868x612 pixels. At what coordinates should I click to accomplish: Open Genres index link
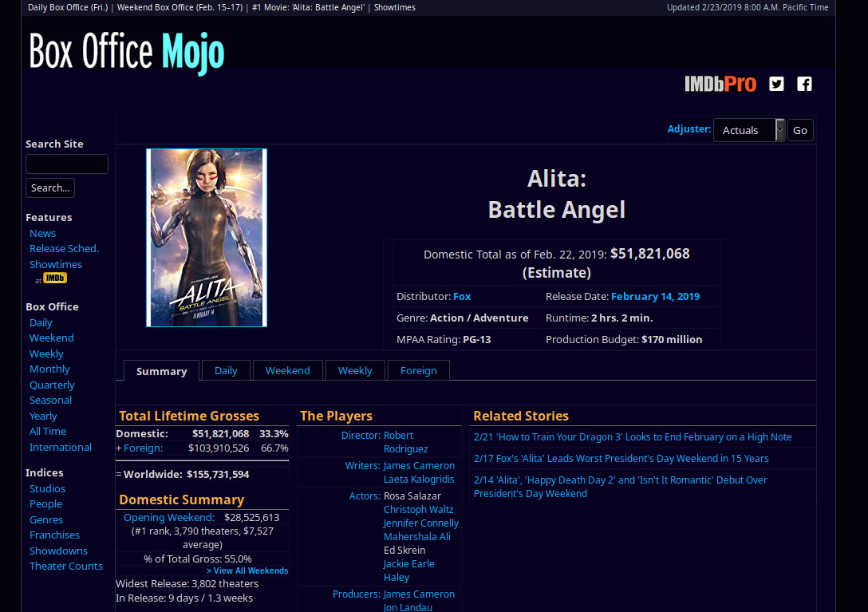pos(46,519)
